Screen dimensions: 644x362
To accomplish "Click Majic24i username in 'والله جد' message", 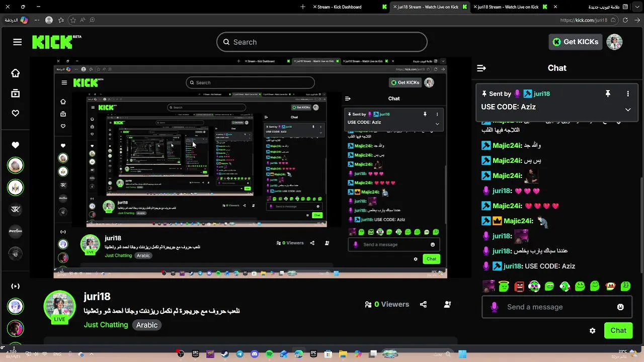I will [x=506, y=146].
